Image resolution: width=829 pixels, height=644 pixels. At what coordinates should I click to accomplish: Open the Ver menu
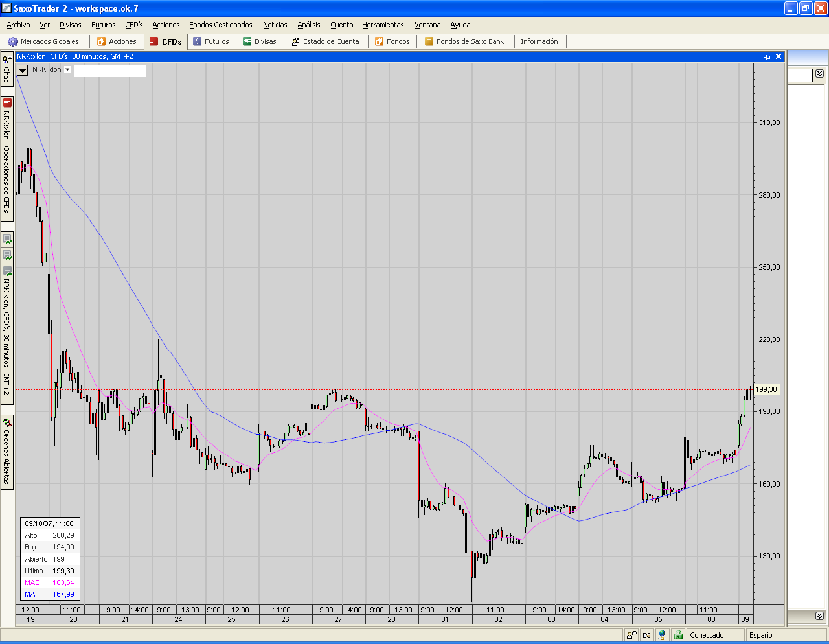45,25
